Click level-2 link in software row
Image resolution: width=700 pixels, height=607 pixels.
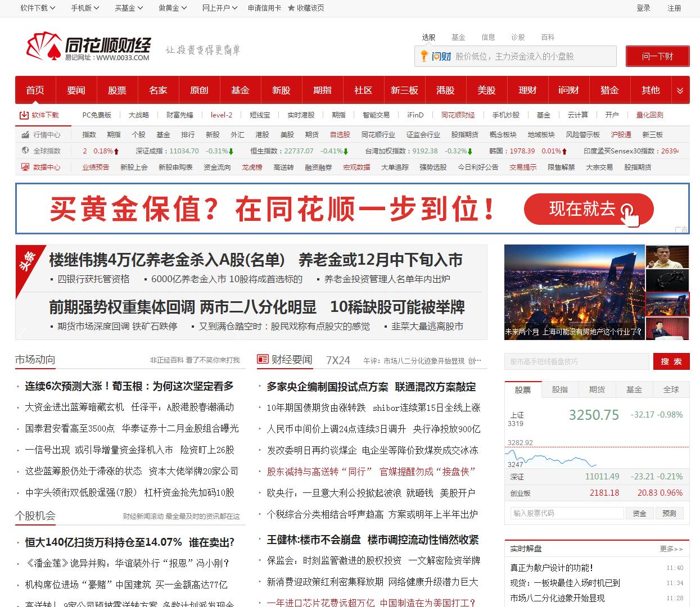coord(222,115)
